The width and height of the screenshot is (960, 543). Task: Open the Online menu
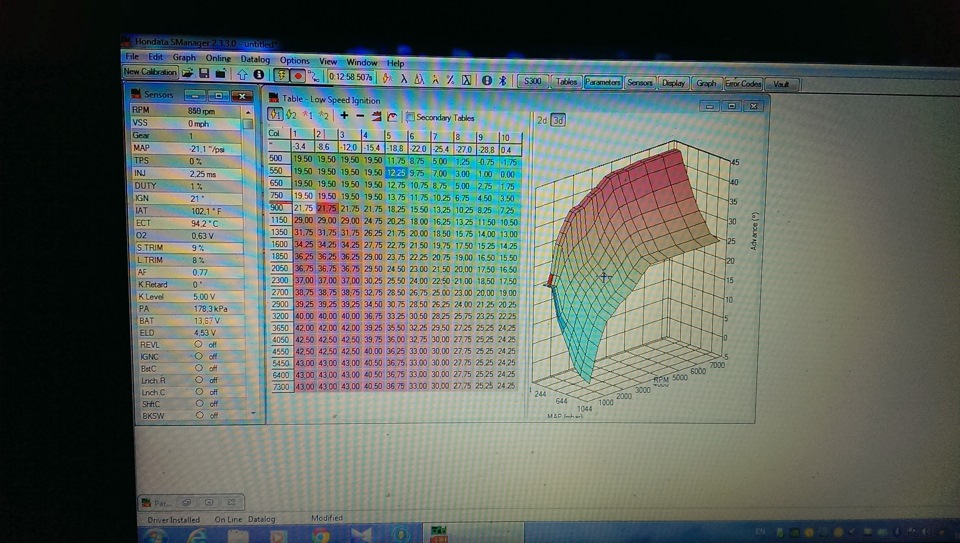[218, 59]
